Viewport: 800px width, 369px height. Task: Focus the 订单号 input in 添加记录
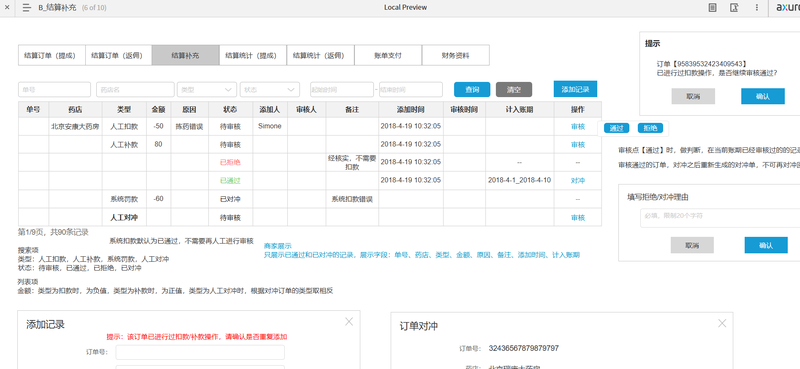click(200, 352)
